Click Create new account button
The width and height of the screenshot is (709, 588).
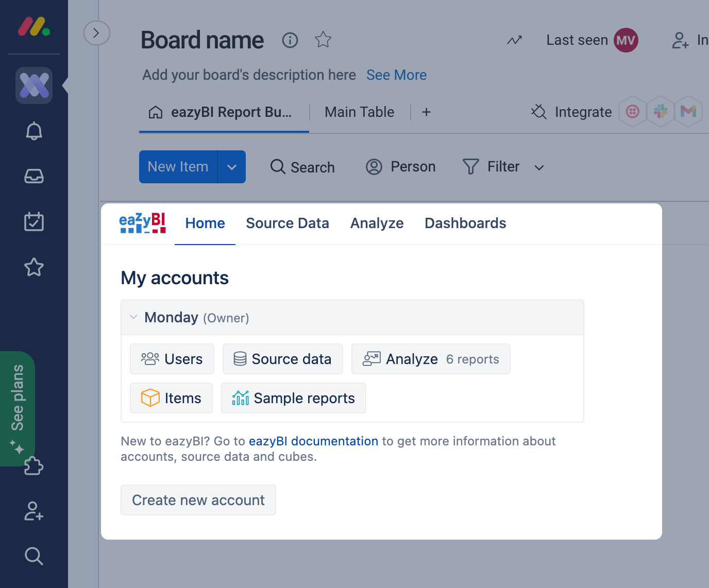198,500
